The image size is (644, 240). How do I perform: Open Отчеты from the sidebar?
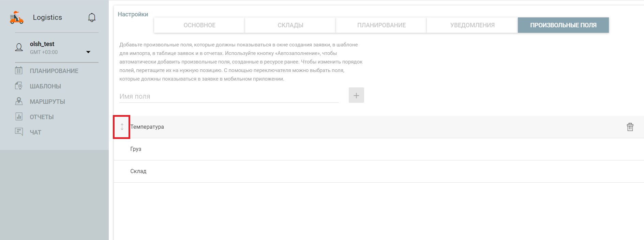pos(42,117)
